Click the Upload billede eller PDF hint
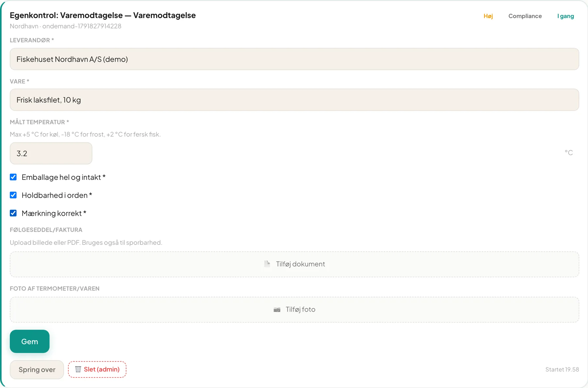 click(x=86, y=242)
